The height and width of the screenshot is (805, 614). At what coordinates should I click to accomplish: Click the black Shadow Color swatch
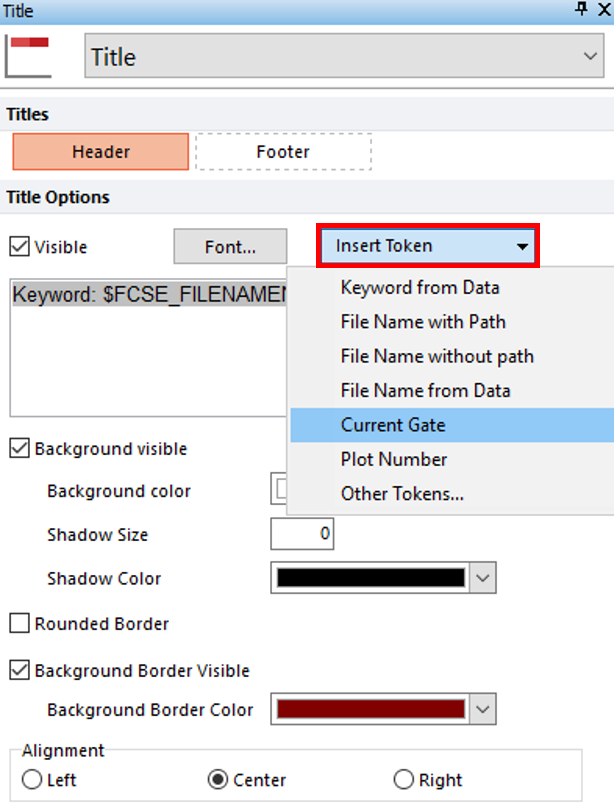coord(371,578)
